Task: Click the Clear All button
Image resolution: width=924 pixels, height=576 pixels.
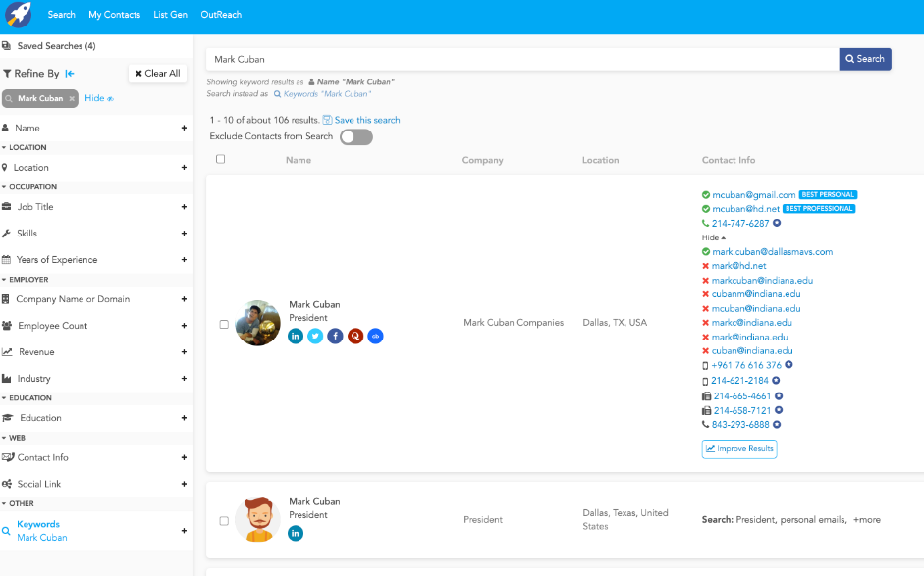Action: tap(157, 73)
